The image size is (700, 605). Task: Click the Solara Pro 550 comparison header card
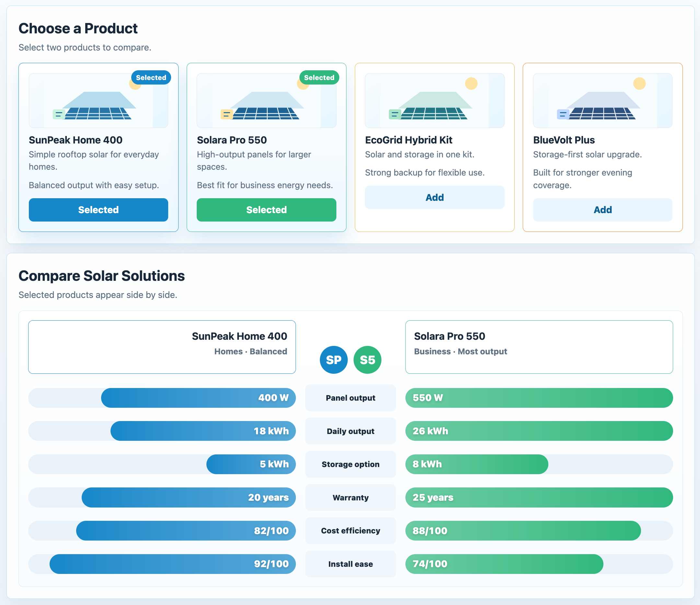coord(539,347)
